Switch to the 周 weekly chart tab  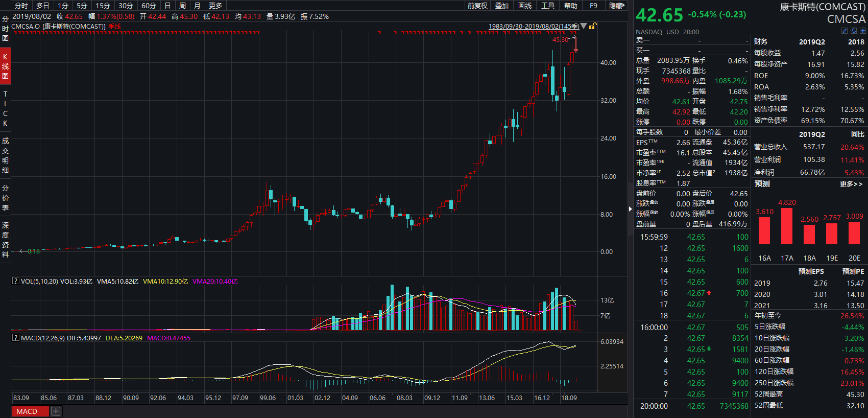click(x=182, y=6)
